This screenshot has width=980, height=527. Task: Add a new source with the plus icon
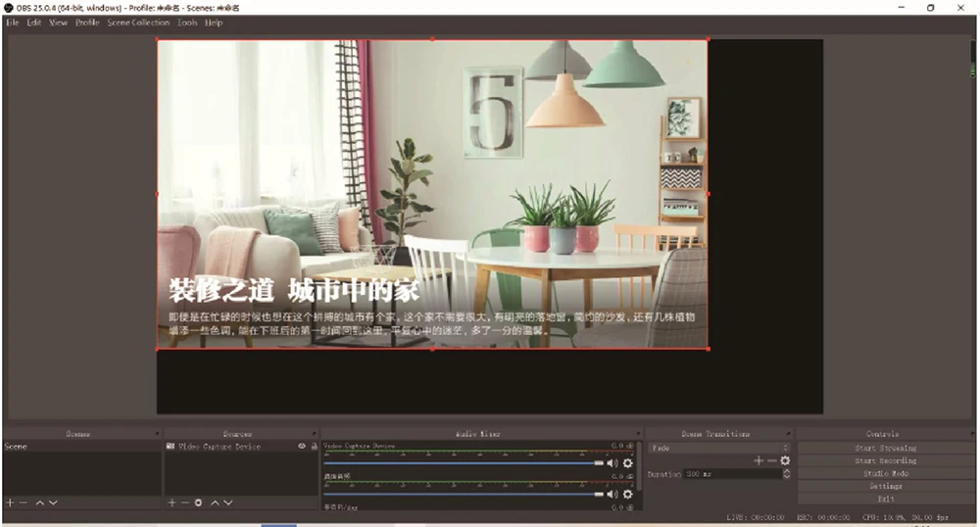click(171, 503)
